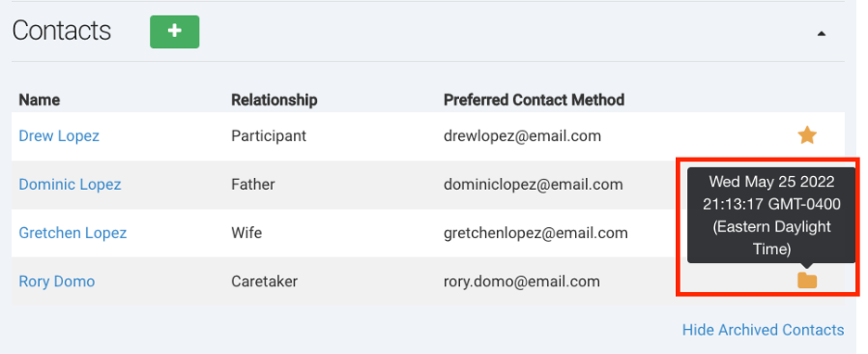The height and width of the screenshot is (354, 868).
Task: Click the Relationship column header
Action: coord(274,100)
